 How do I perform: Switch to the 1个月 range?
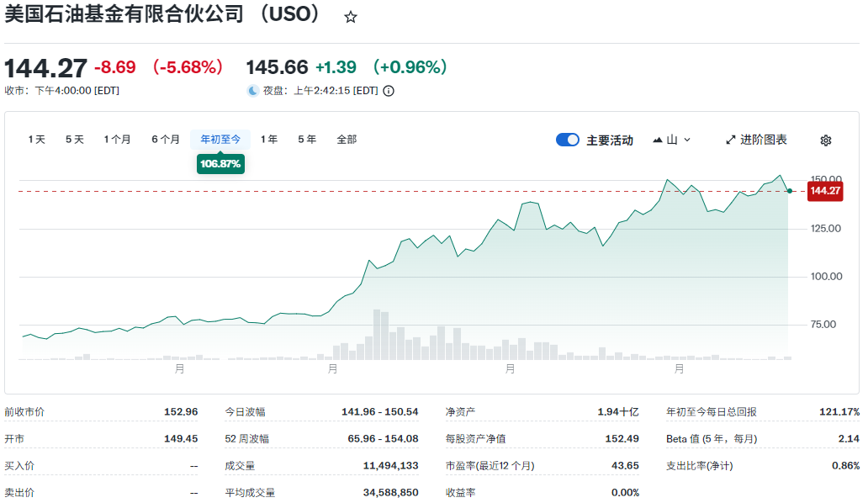[118, 140]
